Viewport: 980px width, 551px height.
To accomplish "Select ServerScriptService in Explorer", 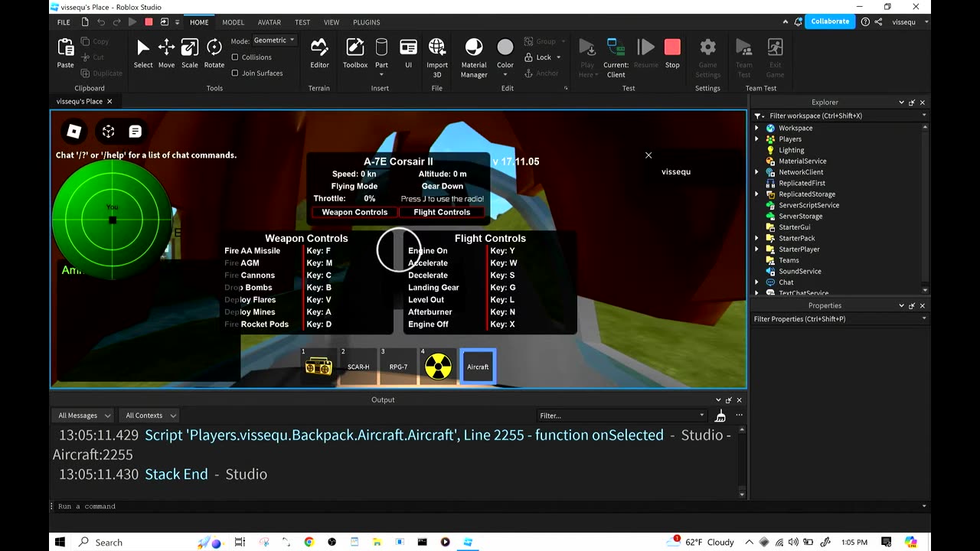I will pos(808,205).
